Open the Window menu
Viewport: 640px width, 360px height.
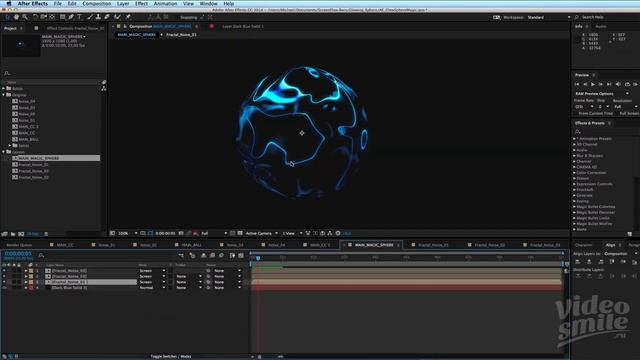click(209, 4)
